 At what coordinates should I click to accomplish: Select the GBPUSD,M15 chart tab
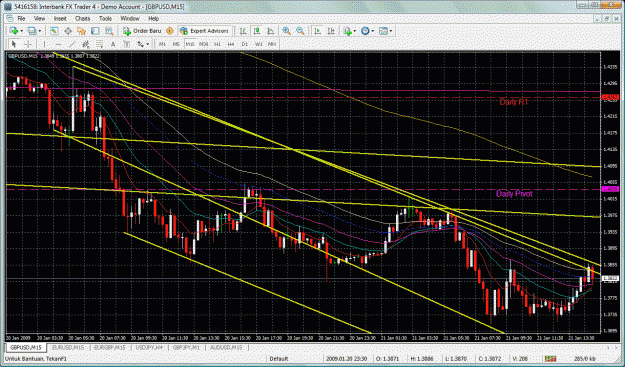pyautogui.click(x=26, y=347)
